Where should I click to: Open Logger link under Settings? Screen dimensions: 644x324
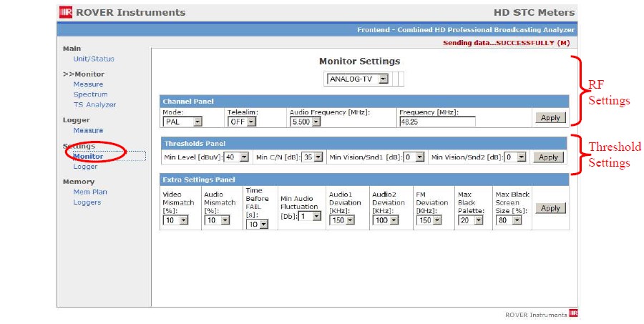pyautogui.click(x=85, y=167)
